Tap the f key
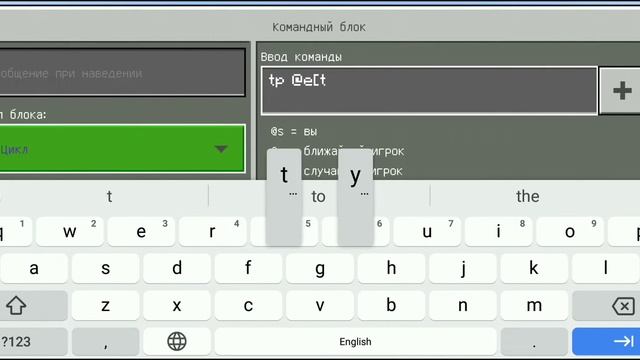Screen dimensions: 640x360 tap(248, 268)
